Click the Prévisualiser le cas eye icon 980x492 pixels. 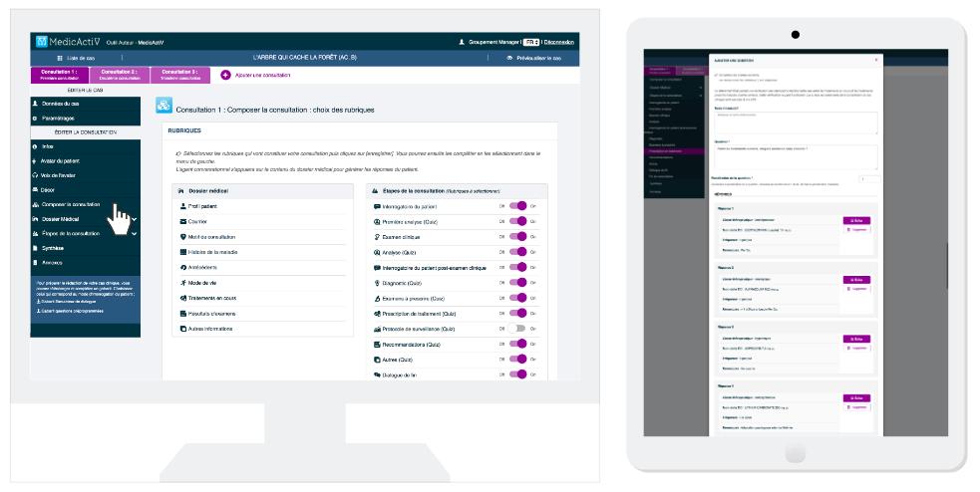click(x=509, y=58)
